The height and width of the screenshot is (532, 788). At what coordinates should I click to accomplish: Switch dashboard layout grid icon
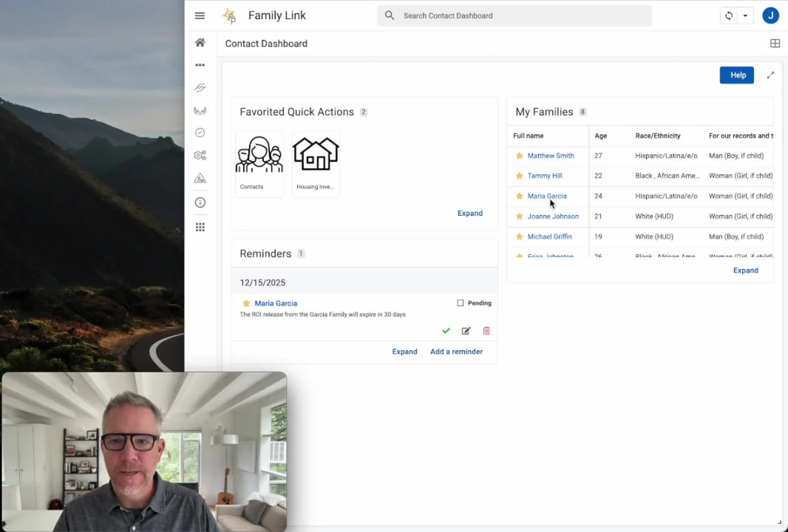(775, 43)
